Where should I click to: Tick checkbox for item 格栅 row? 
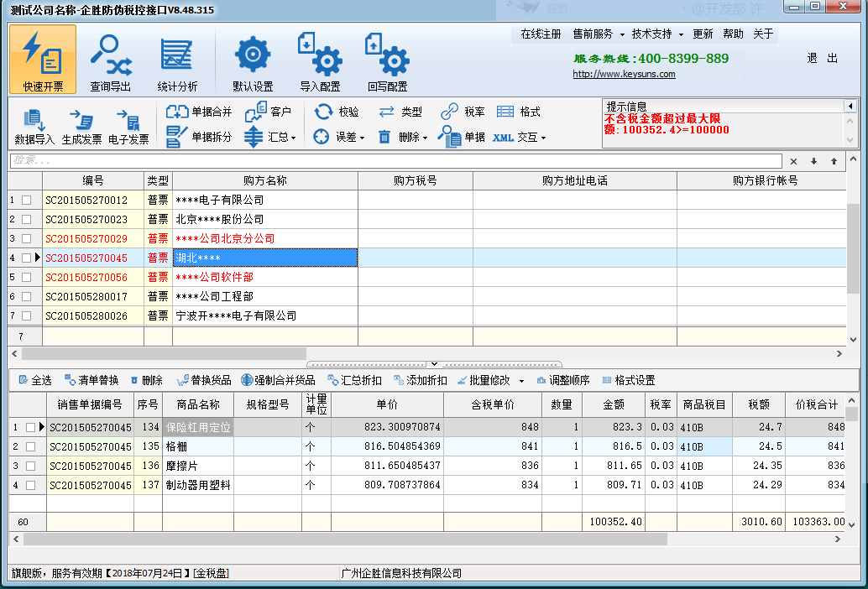(31, 446)
